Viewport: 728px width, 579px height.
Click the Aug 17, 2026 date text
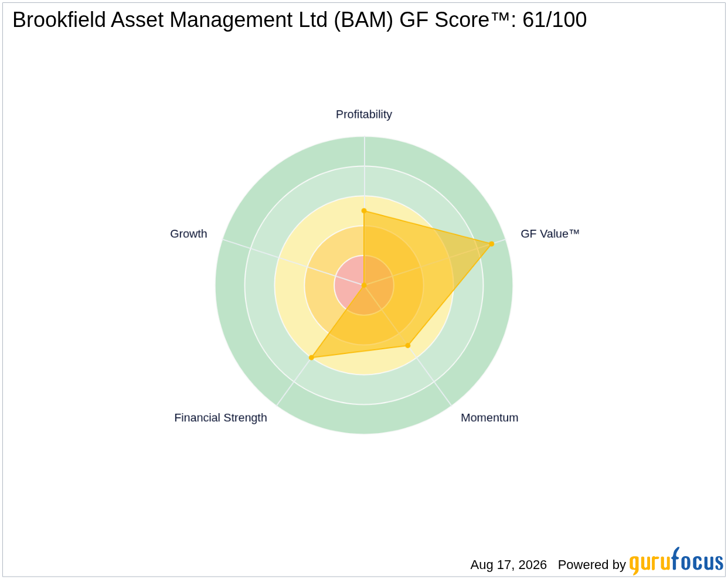tap(508, 565)
